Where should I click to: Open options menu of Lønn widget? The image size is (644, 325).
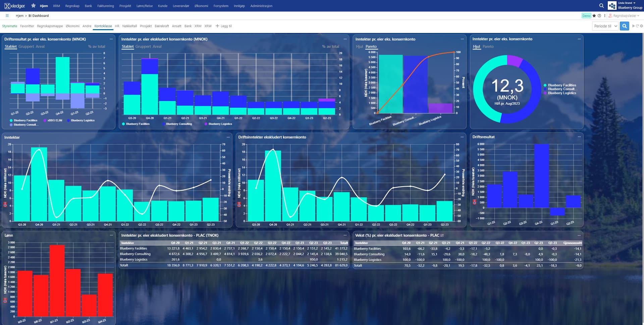click(111, 235)
